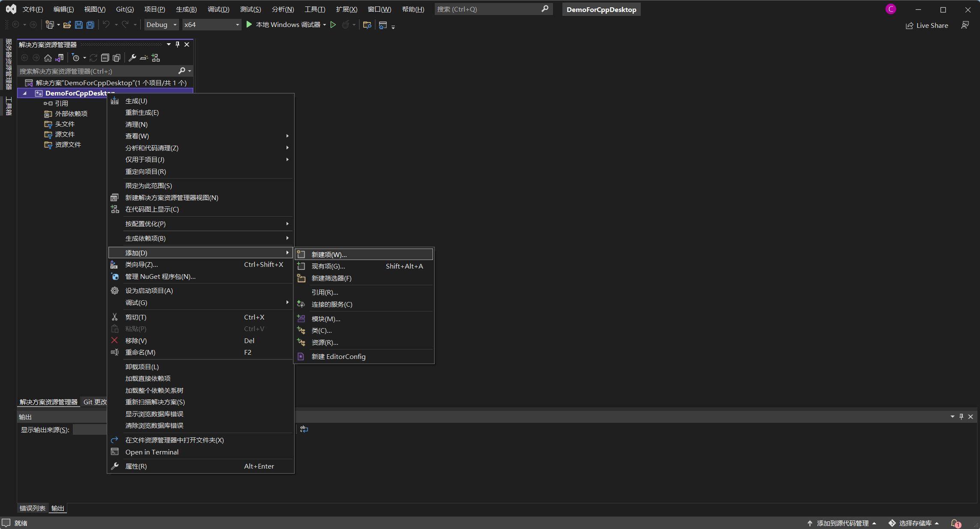This screenshot has width=980, height=529.
Task: Click the View Class Diagram icon in Solution Explorer
Action: (156, 58)
